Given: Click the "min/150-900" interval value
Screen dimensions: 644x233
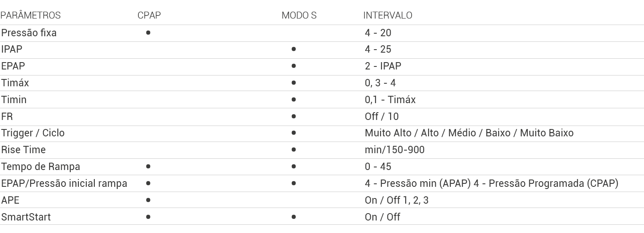Looking at the screenshot, I should 394,150.
